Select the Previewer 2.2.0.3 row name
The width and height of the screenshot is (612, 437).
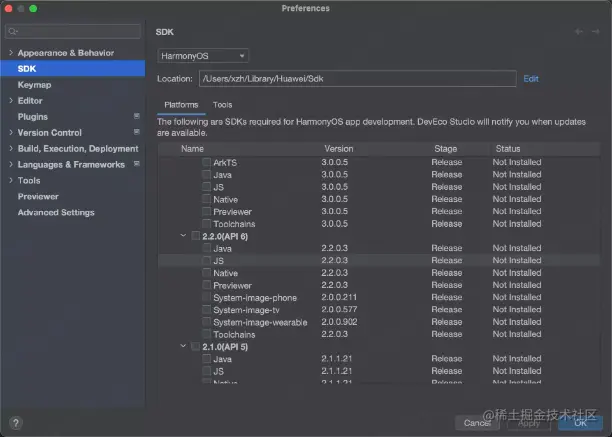click(x=232, y=285)
